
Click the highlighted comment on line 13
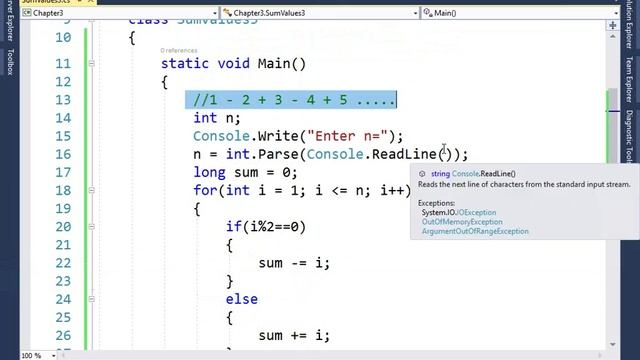291,100
